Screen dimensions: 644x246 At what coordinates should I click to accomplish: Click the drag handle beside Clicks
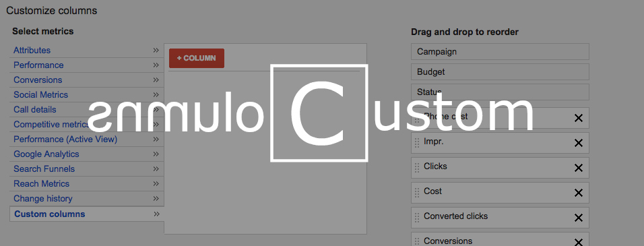tap(417, 168)
